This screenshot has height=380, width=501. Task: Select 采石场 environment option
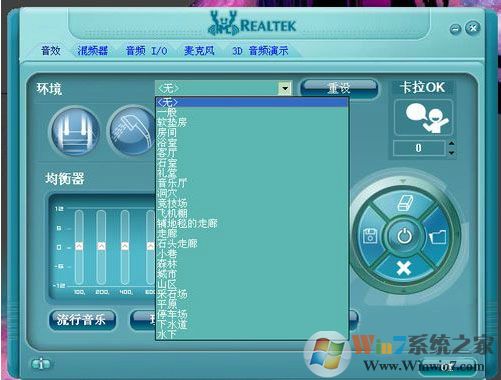pyautogui.click(x=252, y=294)
